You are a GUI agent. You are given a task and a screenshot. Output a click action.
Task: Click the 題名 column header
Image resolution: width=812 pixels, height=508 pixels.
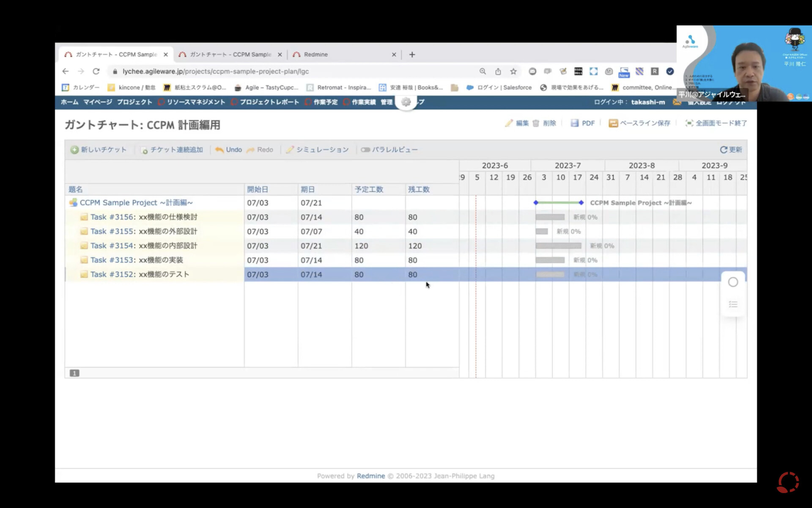[76, 189]
